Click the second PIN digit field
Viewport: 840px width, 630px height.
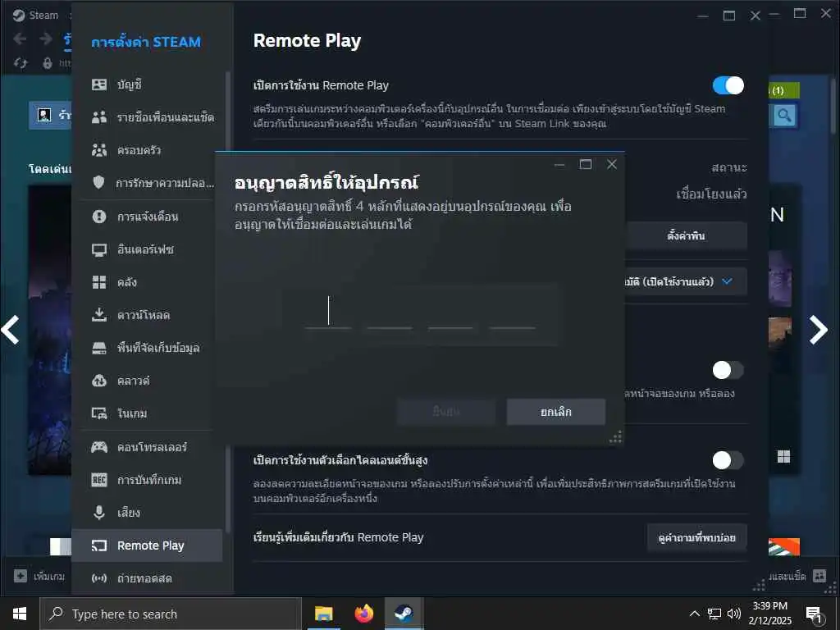(390, 312)
